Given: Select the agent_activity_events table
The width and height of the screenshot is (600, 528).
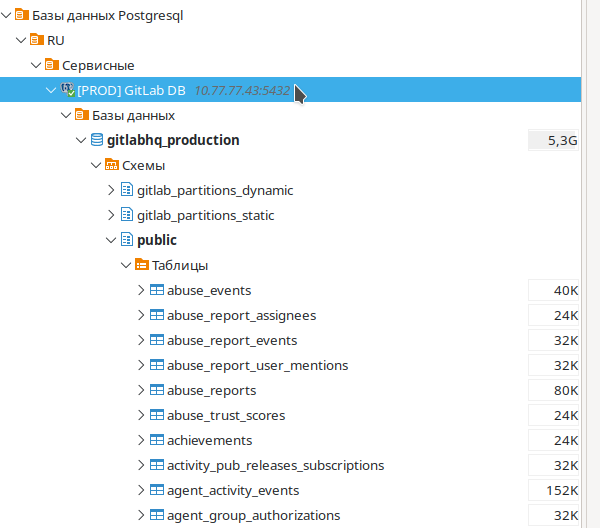Looking at the screenshot, I should coord(232,490).
